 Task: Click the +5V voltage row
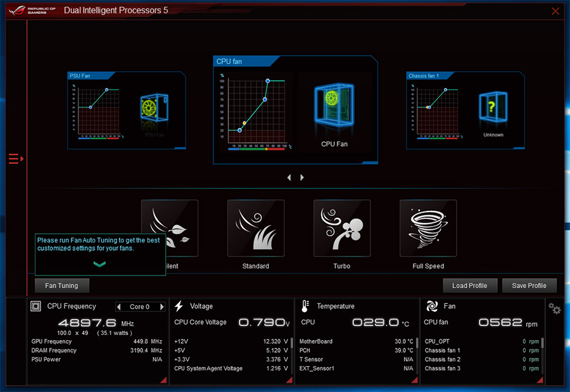(x=231, y=351)
